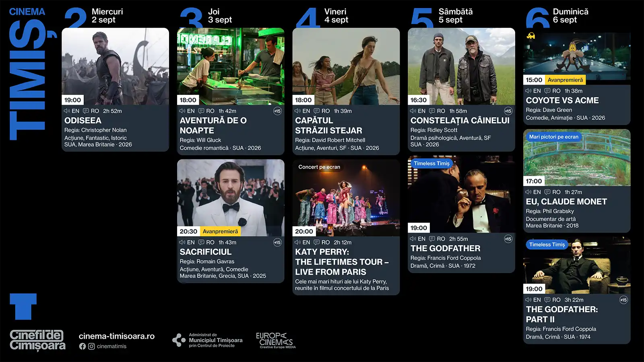This screenshot has width=644, height=362.
Task: Click the SACRIFICIUL movie title
Action: pyautogui.click(x=206, y=252)
